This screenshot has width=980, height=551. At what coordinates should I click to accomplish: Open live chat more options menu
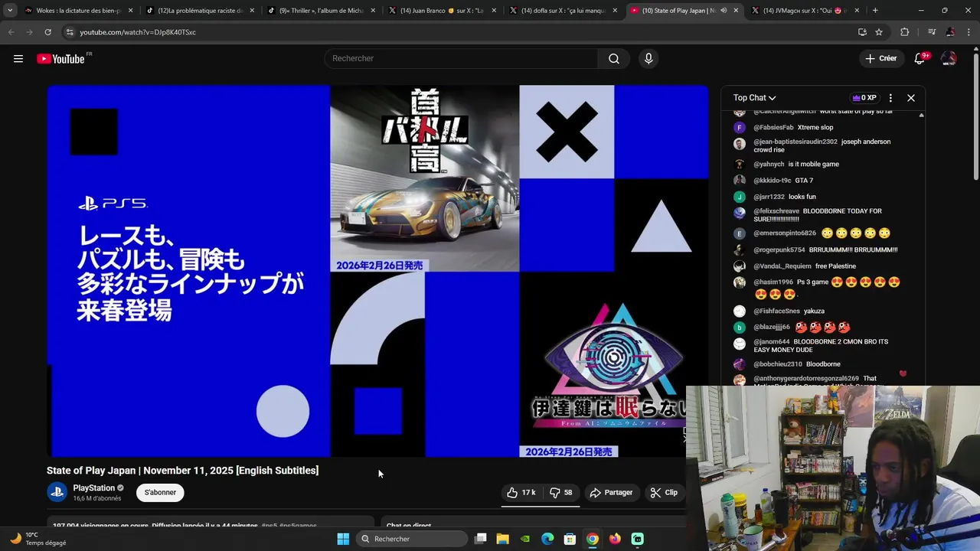[x=890, y=98]
